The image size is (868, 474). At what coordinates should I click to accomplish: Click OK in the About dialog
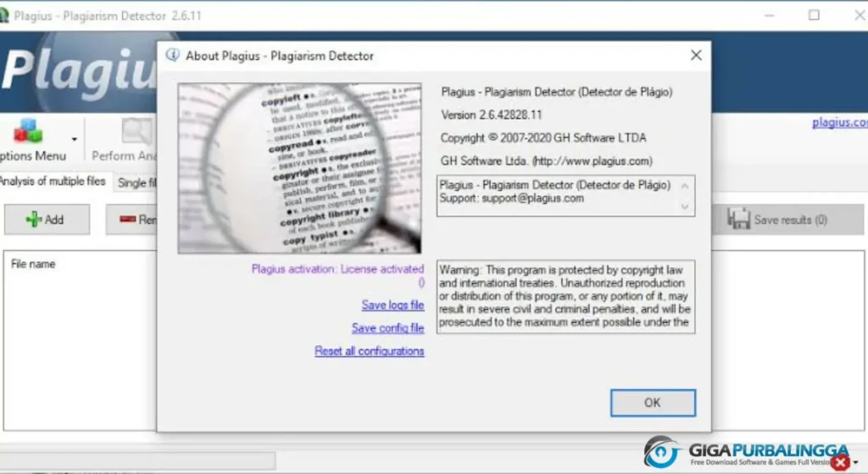tap(653, 403)
